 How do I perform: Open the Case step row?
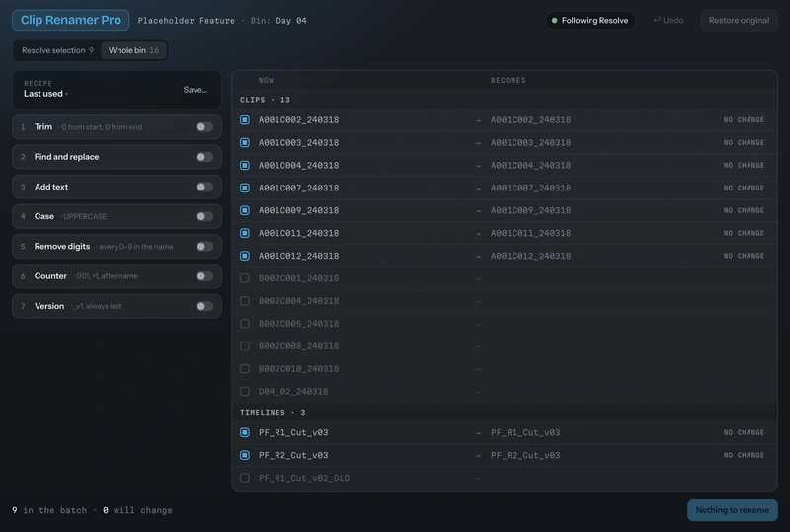[117, 216]
